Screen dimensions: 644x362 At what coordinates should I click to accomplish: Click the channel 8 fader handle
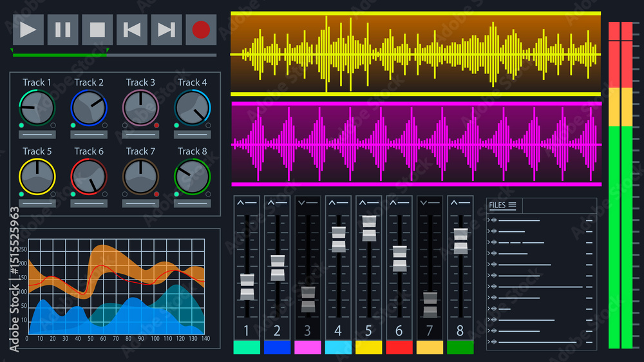click(460, 241)
